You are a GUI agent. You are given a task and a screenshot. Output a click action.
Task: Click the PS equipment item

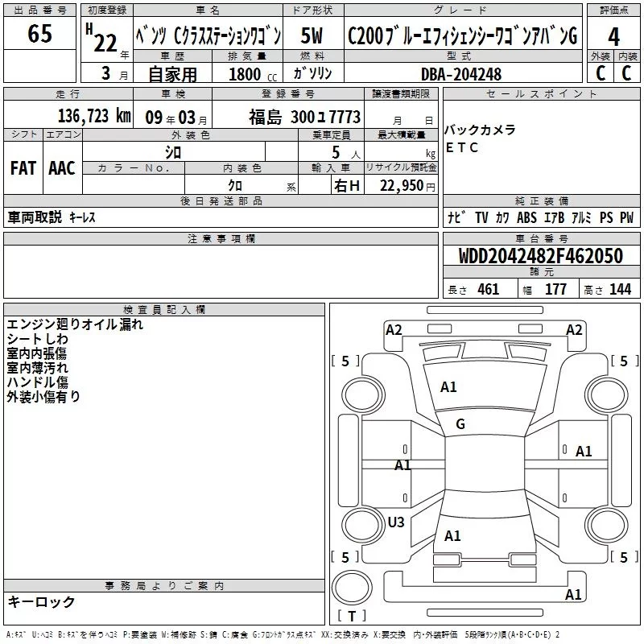point(606,217)
